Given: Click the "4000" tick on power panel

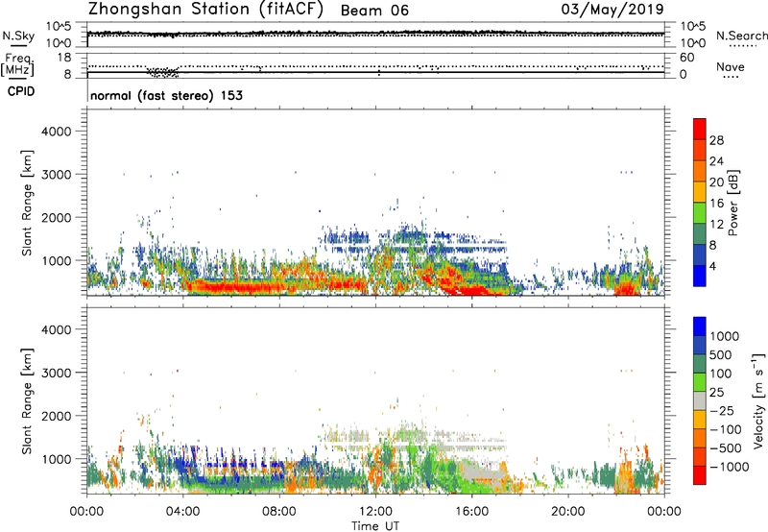Looking at the screenshot, I should point(56,132).
